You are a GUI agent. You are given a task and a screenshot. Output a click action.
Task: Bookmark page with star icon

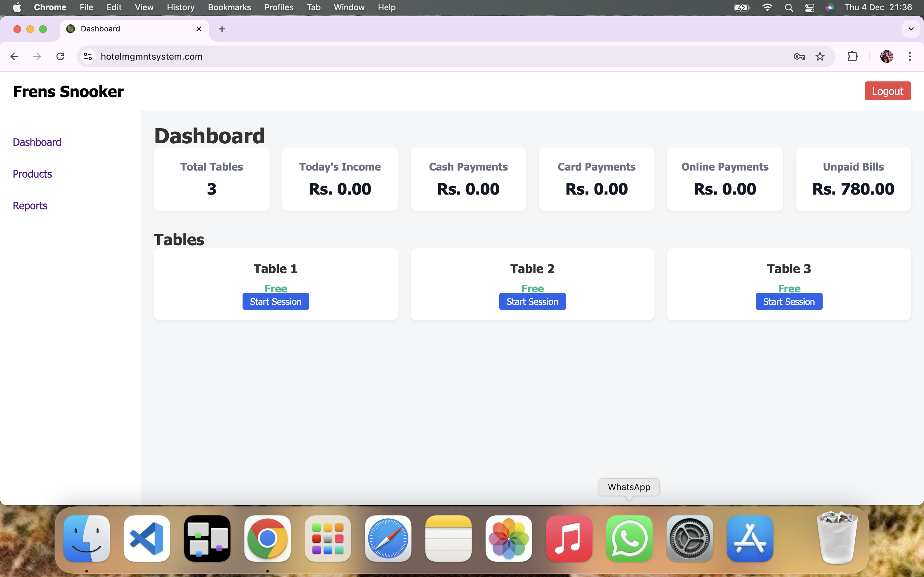pyautogui.click(x=820, y=56)
